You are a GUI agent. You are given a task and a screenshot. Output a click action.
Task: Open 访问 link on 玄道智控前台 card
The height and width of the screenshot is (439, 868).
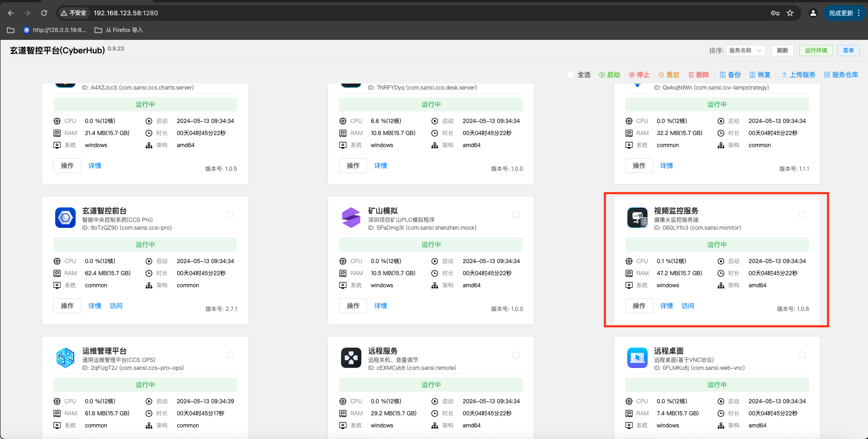coord(116,306)
